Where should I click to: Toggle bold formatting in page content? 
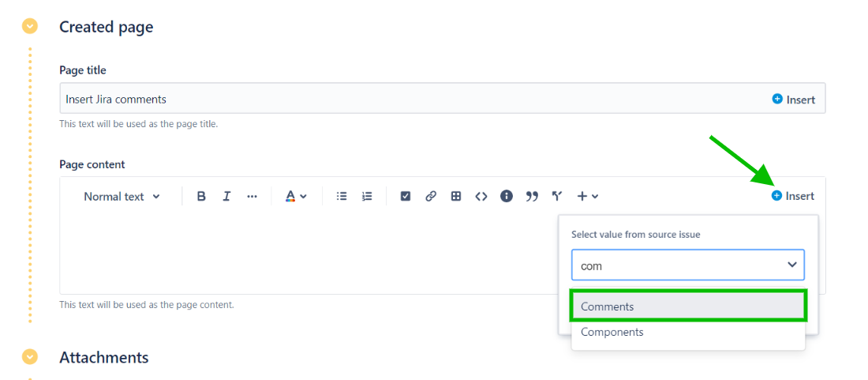[x=201, y=197]
